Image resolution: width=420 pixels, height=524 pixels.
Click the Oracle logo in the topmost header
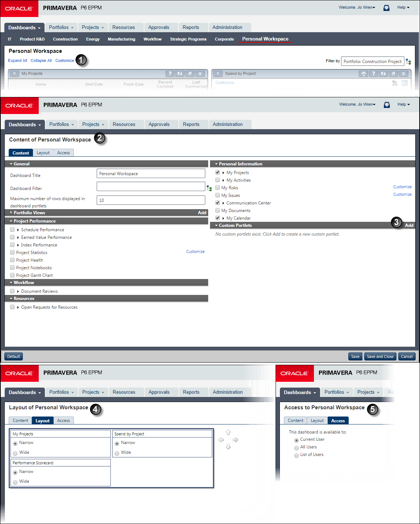pos(19,8)
